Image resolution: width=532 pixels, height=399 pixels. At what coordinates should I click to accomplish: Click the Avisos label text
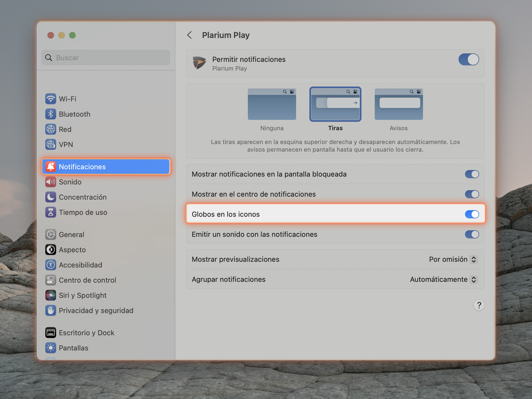[399, 128]
